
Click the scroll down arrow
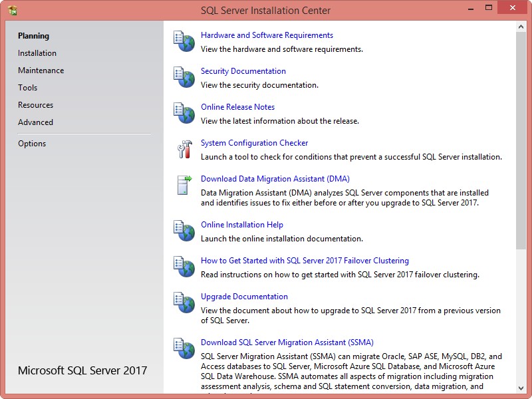tap(521, 388)
